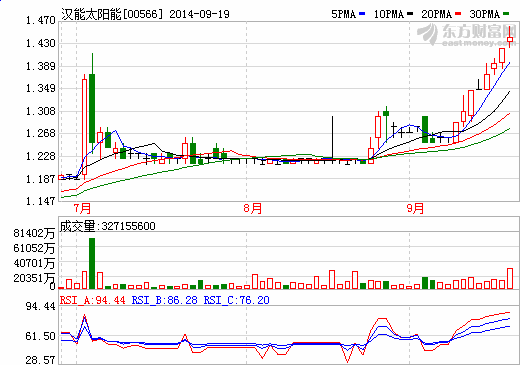Click the 1.389 price axis label
This screenshot has height=365, width=520.
(41, 66)
